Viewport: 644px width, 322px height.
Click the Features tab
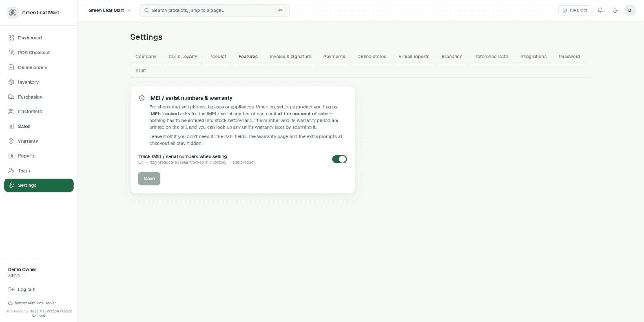tap(248, 57)
